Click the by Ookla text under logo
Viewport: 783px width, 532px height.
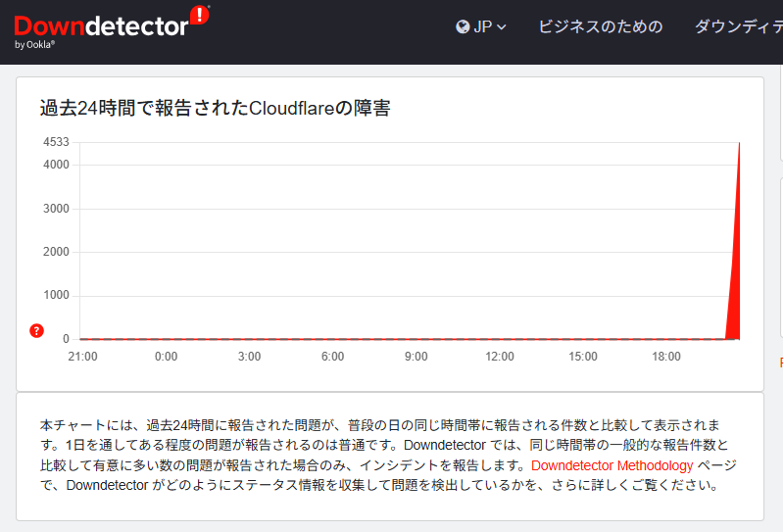point(34,45)
